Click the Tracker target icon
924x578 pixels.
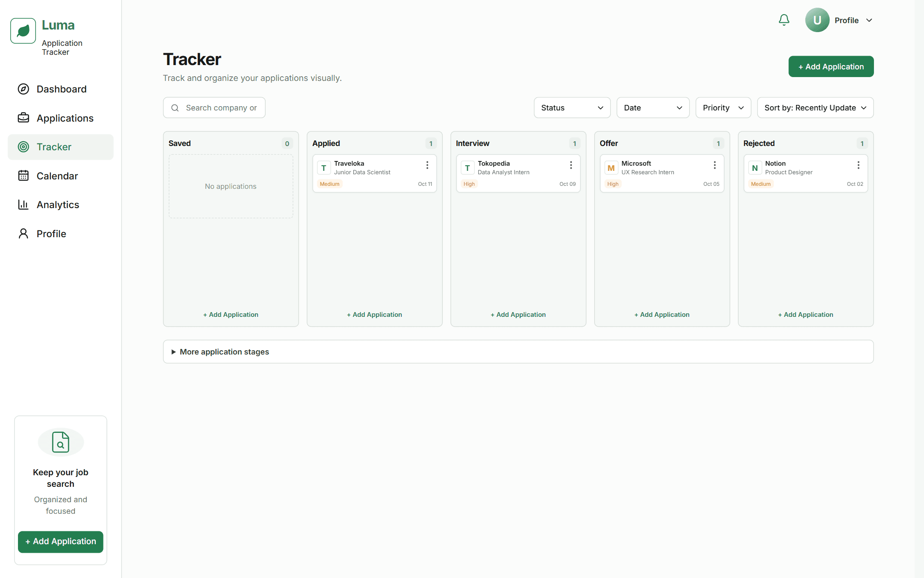click(24, 147)
